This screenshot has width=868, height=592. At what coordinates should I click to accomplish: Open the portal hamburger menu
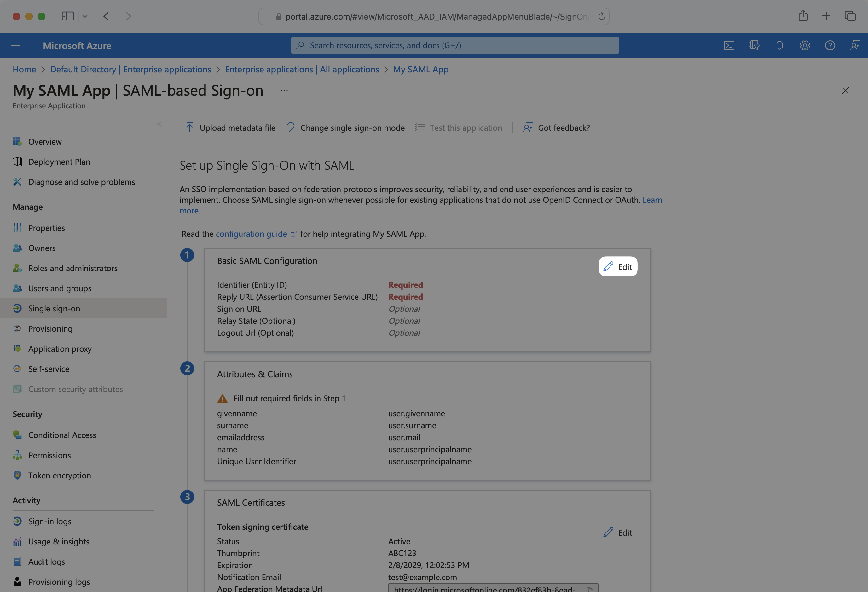15,45
